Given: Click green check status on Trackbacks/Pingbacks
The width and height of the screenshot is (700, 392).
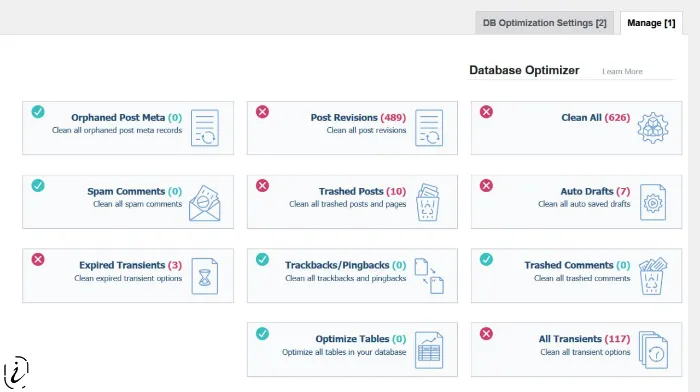Looking at the screenshot, I should pos(262,259).
